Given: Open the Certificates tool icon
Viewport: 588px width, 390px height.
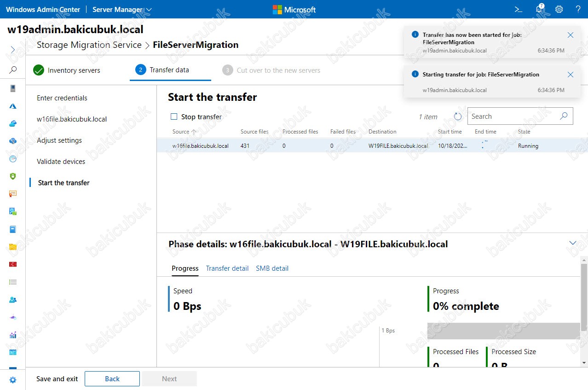Looking at the screenshot, I should (13, 194).
